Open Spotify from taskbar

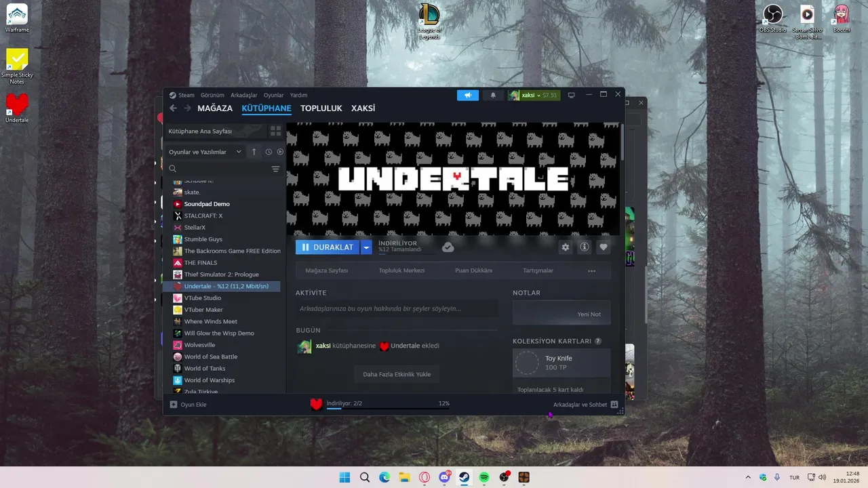(484, 477)
